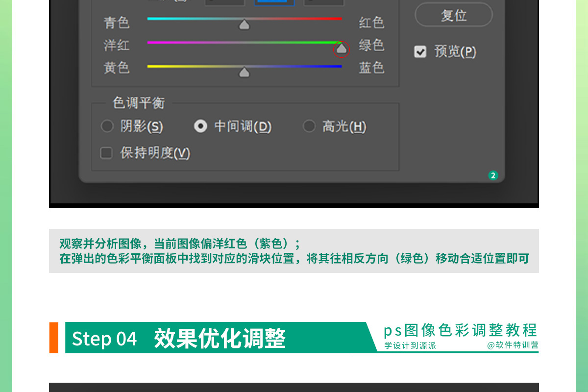Click the @软件特训营 text
The width and height of the screenshot is (588, 392).
[513, 345]
